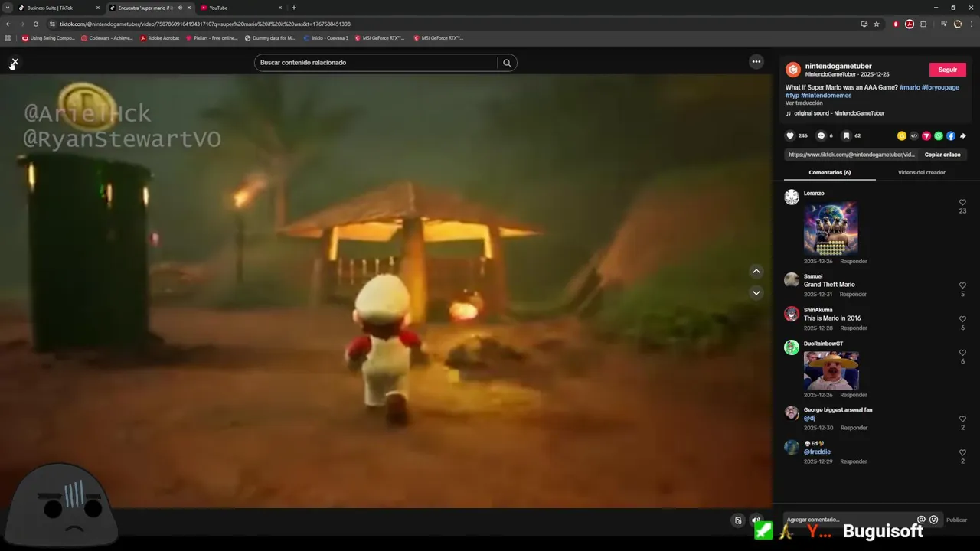Reply to Samuel's comment via Responder
The height and width of the screenshot is (551, 980).
click(x=853, y=294)
